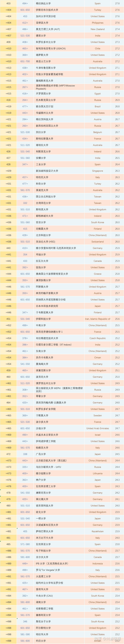
Task: Click previous rank 332 of 台湾师范大学
Action: pos(25,203)
